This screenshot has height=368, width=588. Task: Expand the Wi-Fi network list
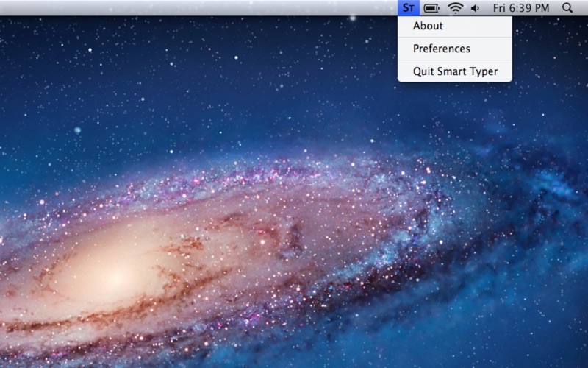[456, 8]
